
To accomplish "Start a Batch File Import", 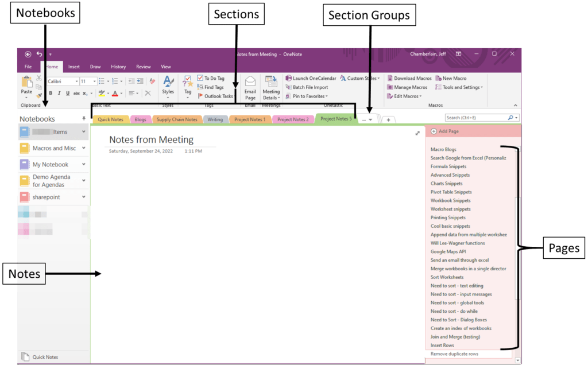I will click(x=307, y=87).
